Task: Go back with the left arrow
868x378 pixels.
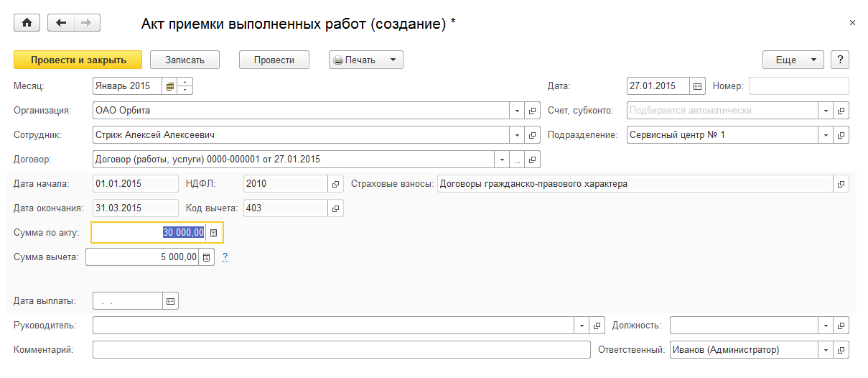Action: coord(61,23)
